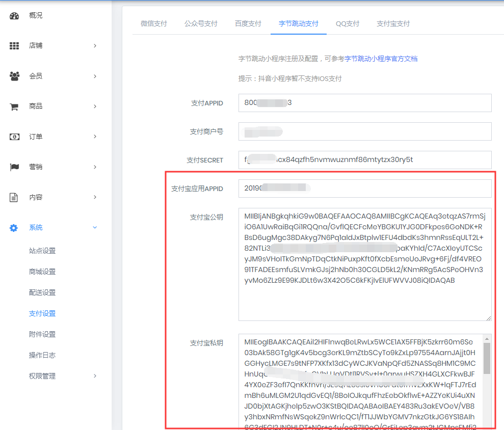504x430 pixels.
Task: Switch to the 公众号支付 tab
Action: pos(201,23)
